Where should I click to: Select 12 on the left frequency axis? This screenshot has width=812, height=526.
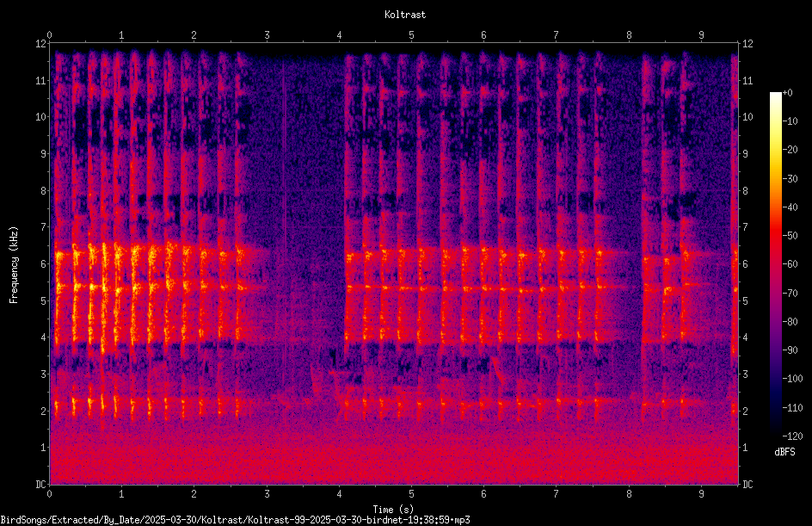[x=40, y=44]
